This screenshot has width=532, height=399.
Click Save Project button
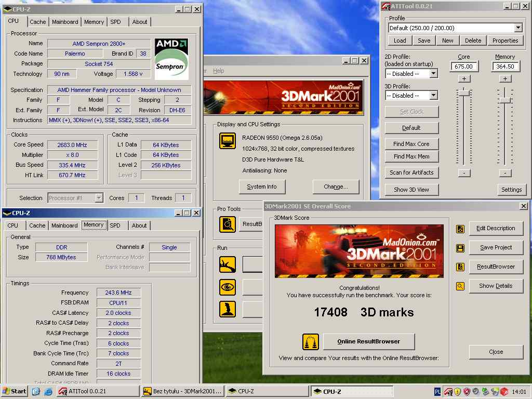pyautogui.click(x=496, y=247)
